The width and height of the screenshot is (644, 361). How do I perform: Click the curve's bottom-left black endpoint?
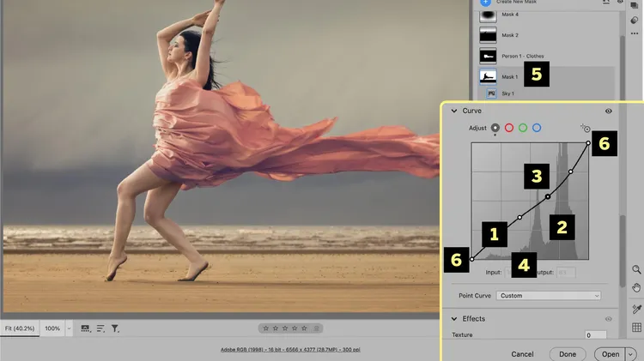tap(472, 259)
